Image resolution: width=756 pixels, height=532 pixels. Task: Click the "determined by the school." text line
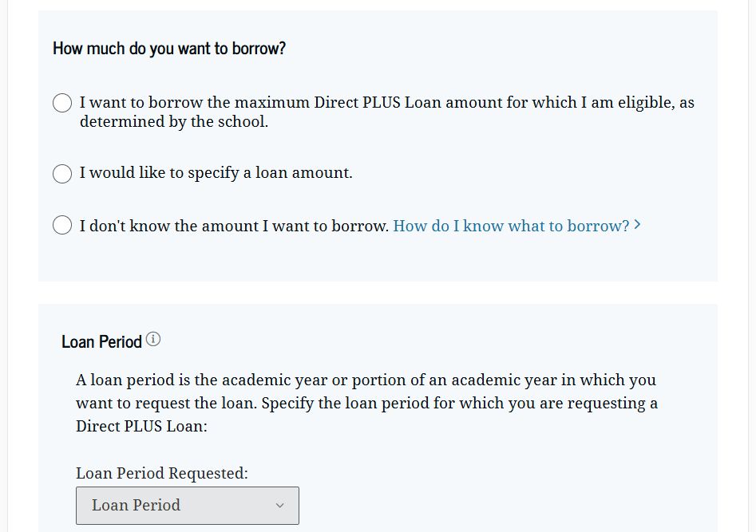[174, 122]
